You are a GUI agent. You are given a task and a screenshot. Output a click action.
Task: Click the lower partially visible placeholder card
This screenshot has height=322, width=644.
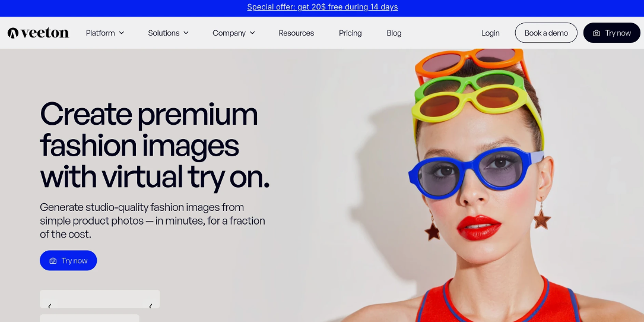[89, 318]
